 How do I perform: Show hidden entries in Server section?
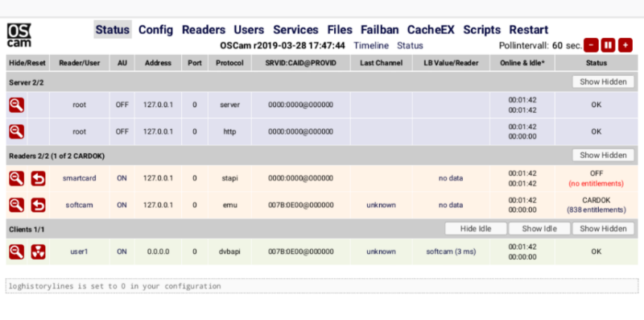(603, 82)
